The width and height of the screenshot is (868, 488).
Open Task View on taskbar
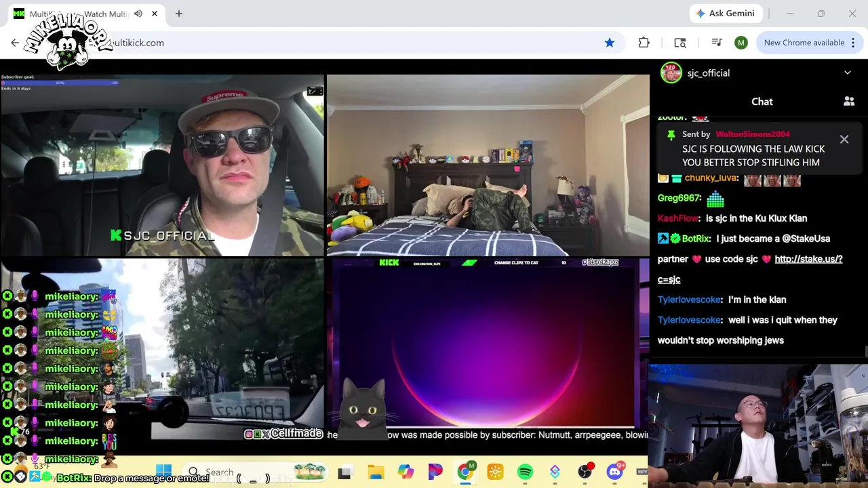pos(344,472)
